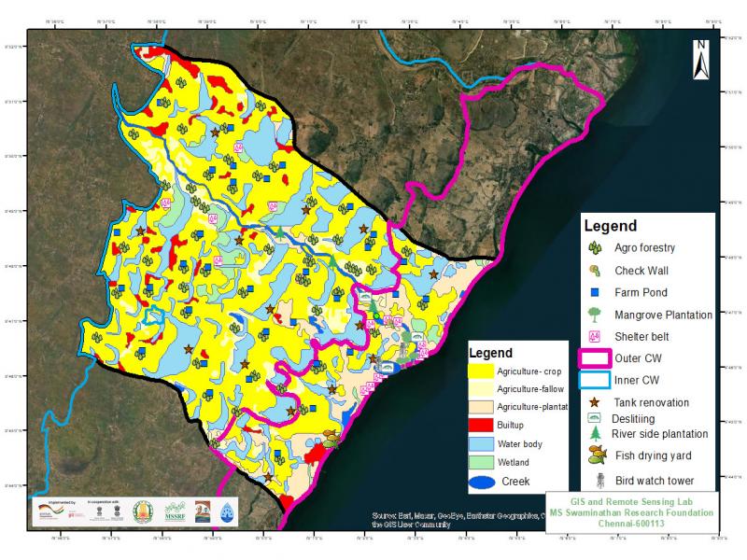Image resolution: width=747 pixels, height=560 pixels.
Task: Click the Tamil Nadu government emblem logo
Action: (x=141, y=511)
